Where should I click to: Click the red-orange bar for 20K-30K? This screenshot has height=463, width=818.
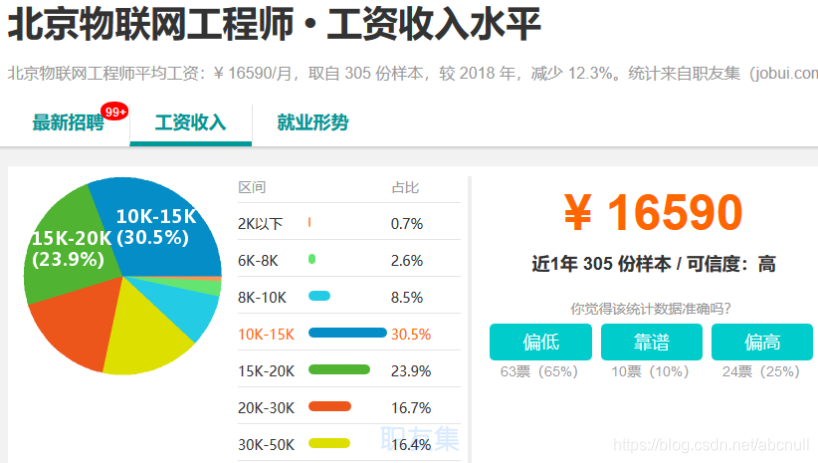330,406
